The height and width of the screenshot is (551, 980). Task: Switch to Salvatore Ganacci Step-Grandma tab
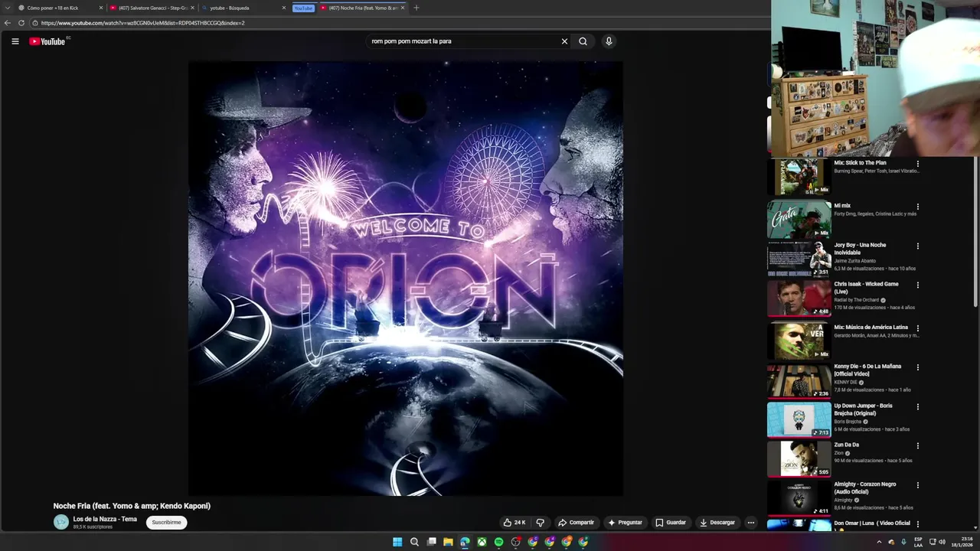point(152,8)
